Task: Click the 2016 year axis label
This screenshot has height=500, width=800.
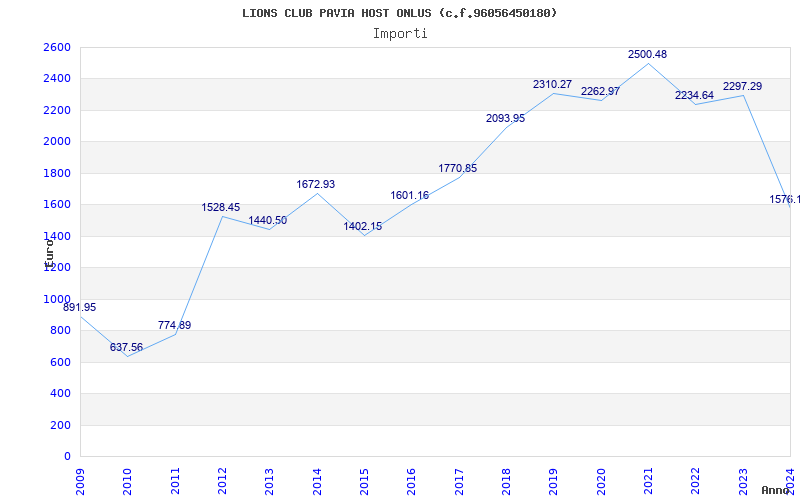Action: 412,481
